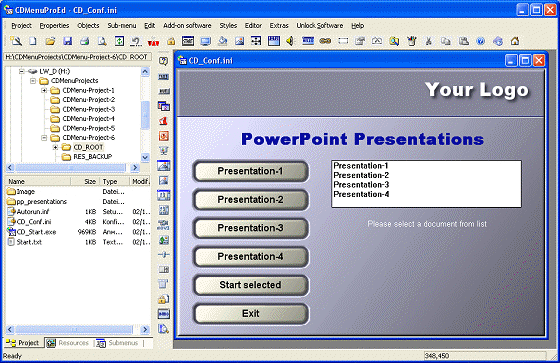Click the printer icon in toolbar

[85, 41]
